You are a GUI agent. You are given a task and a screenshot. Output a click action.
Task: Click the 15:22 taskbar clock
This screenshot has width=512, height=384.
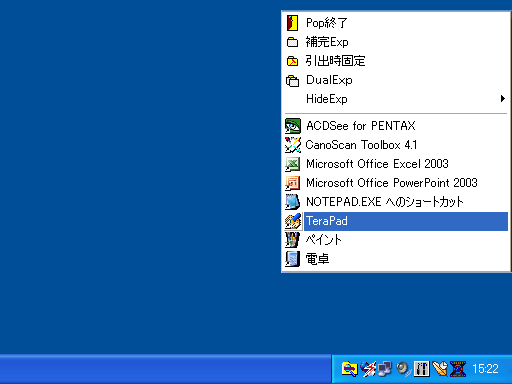click(485, 369)
